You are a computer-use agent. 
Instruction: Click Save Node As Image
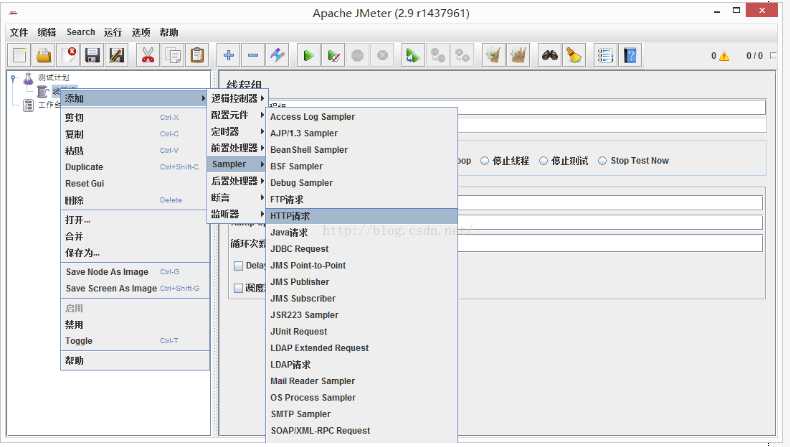click(134, 272)
